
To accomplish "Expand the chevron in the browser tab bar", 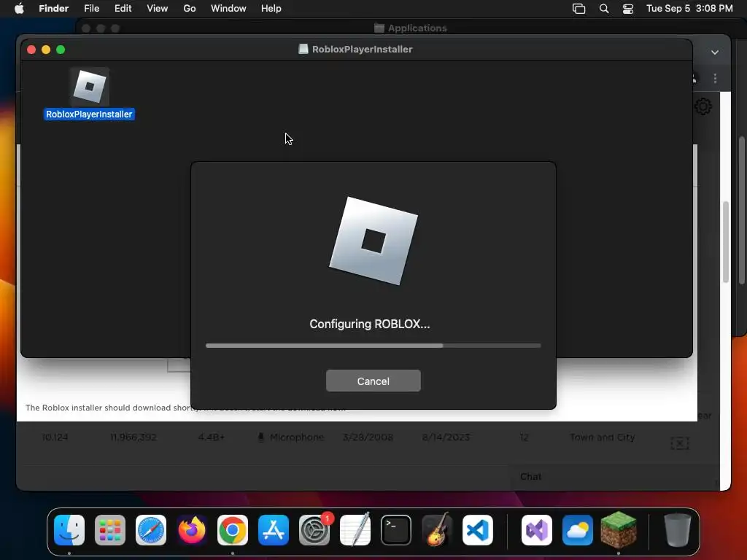I will click(x=715, y=52).
